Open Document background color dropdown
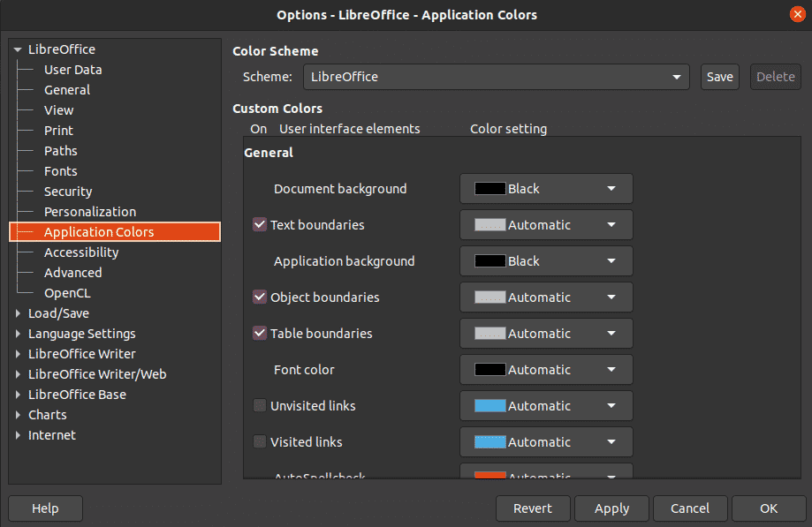The height and width of the screenshot is (527, 812). click(x=546, y=189)
